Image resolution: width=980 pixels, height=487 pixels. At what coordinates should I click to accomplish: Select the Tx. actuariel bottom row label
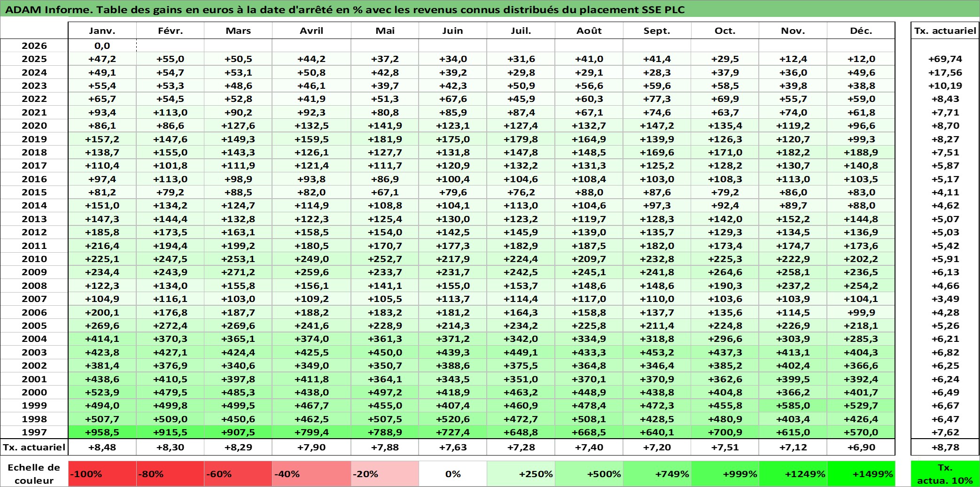click(x=34, y=447)
